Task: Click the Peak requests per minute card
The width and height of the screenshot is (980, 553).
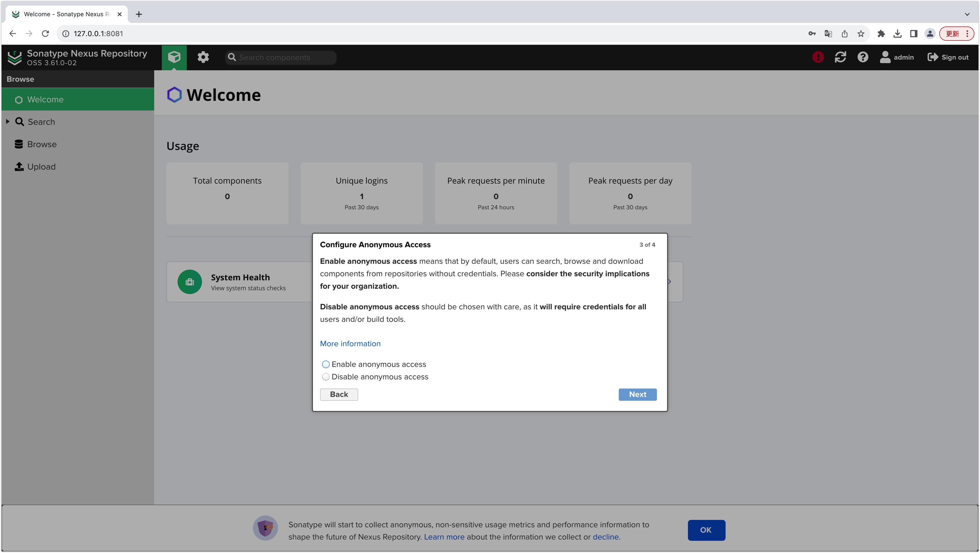Action: point(496,193)
